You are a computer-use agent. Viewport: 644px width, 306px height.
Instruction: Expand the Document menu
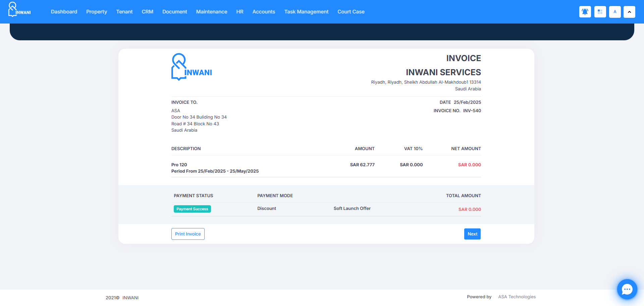(x=174, y=12)
